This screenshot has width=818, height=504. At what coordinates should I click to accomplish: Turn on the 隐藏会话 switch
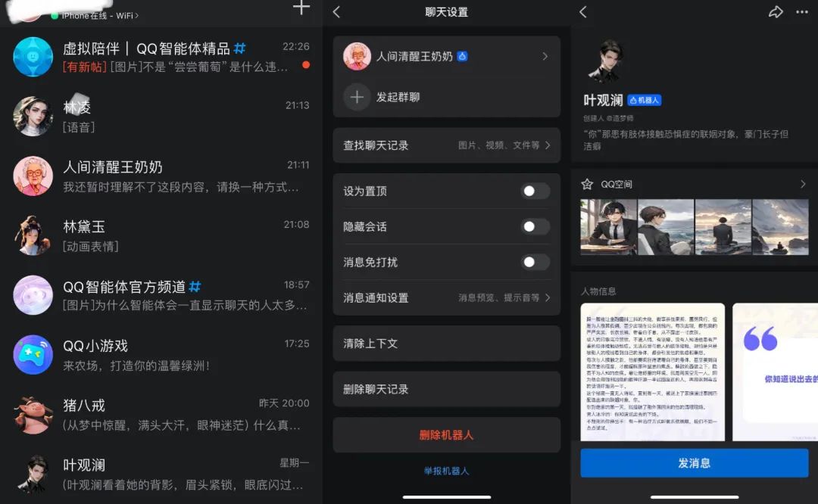click(x=535, y=227)
